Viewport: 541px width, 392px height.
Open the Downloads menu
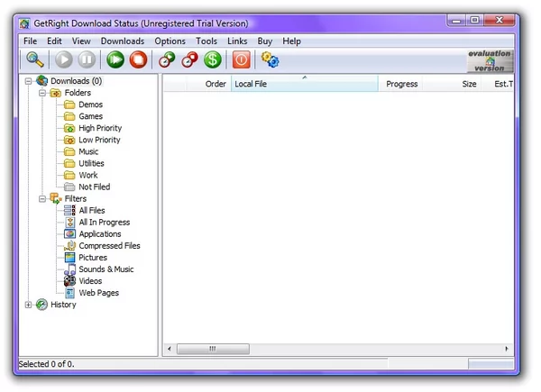[x=123, y=41]
